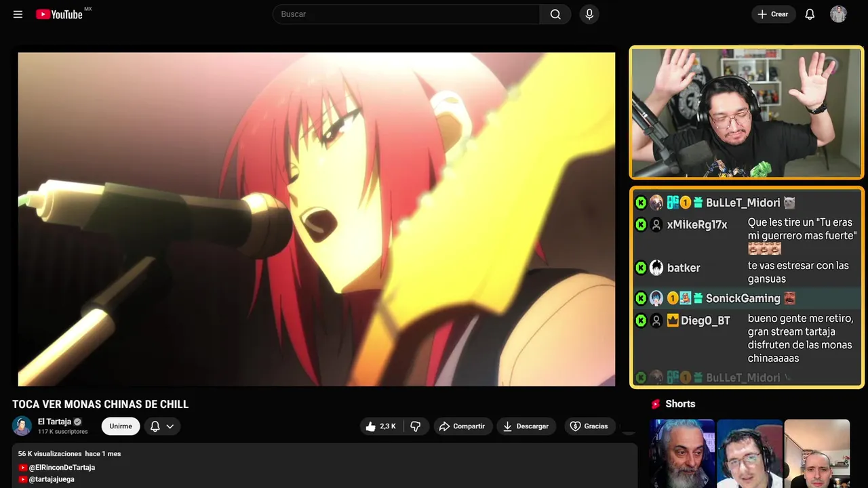Screen dimensions: 868x488
Task: Dislike the video with thumbs down
Action: pyautogui.click(x=416, y=426)
